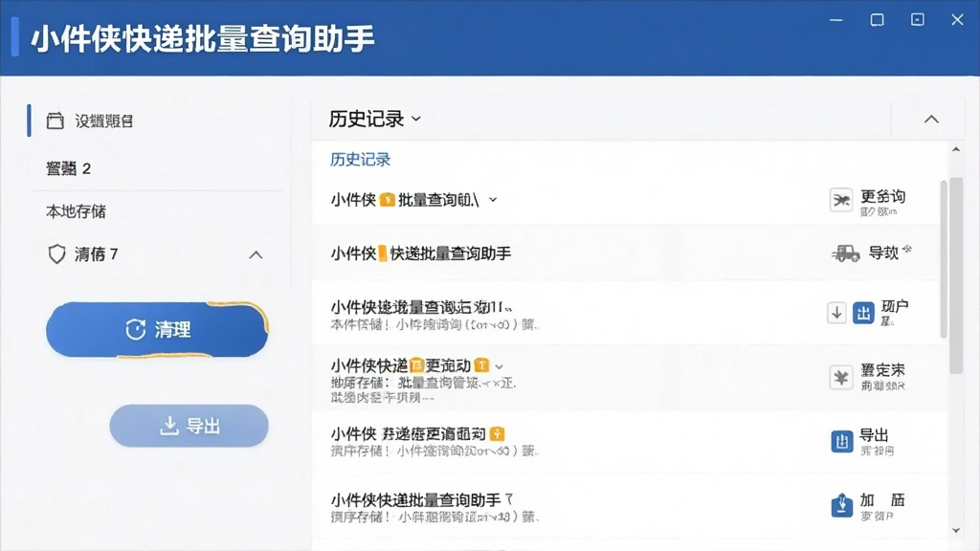
Task: Click the vertical scrollbar thumb of the history list
Action: click(x=956, y=275)
